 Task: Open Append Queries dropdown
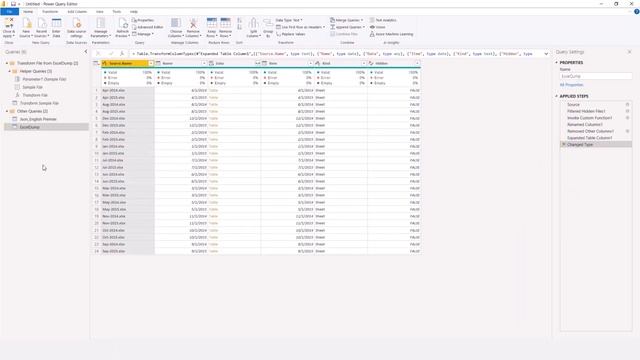pyautogui.click(x=347, y=27)
